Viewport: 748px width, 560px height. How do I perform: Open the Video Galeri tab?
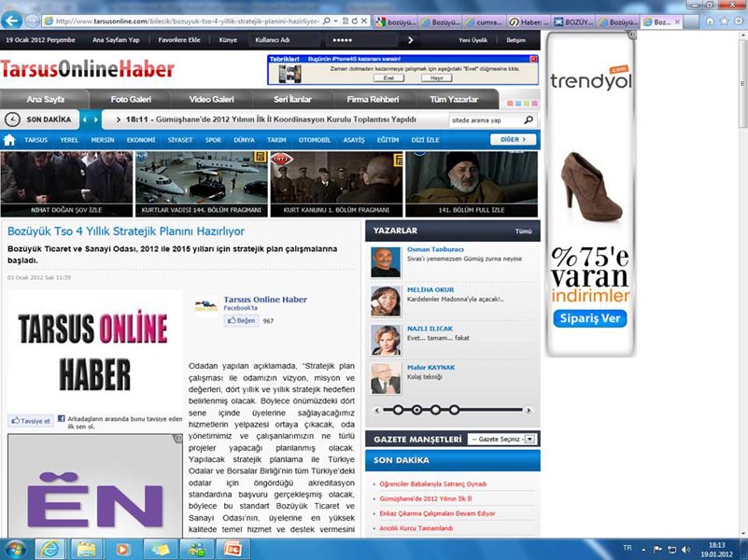pyautogui.click(x=211, y=99)
